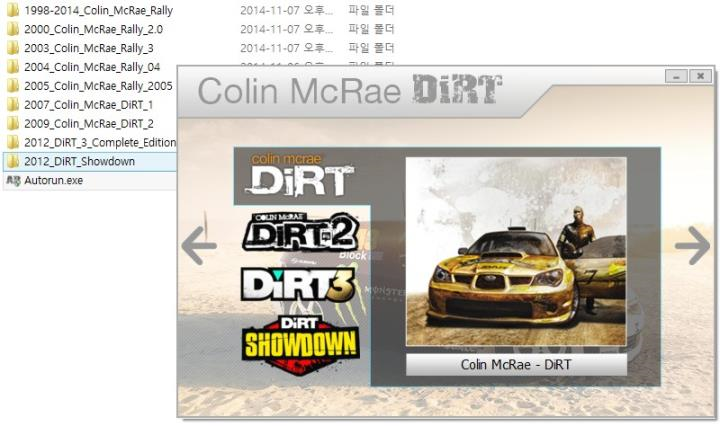Click date cell of 2000_Colin_McRae_Rally_2.0 row
The height and width of the screenshot is (430, 720).
[287, 29]
